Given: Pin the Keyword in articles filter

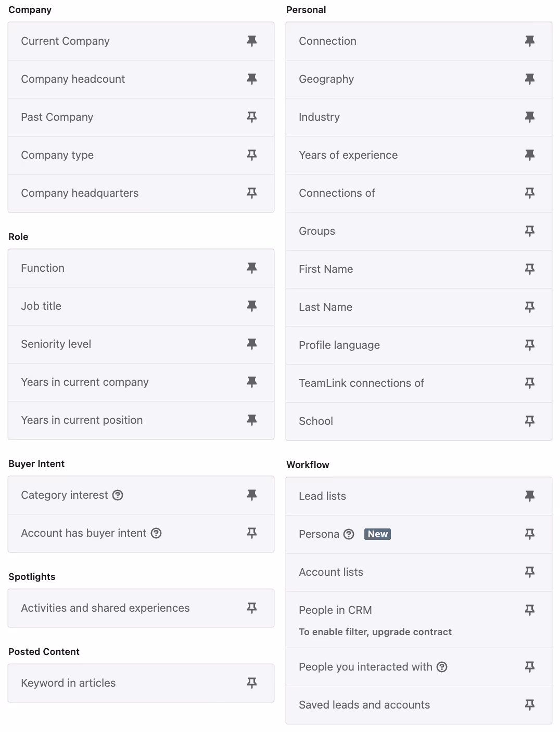Looking at the screenshot, I should 252,683.
